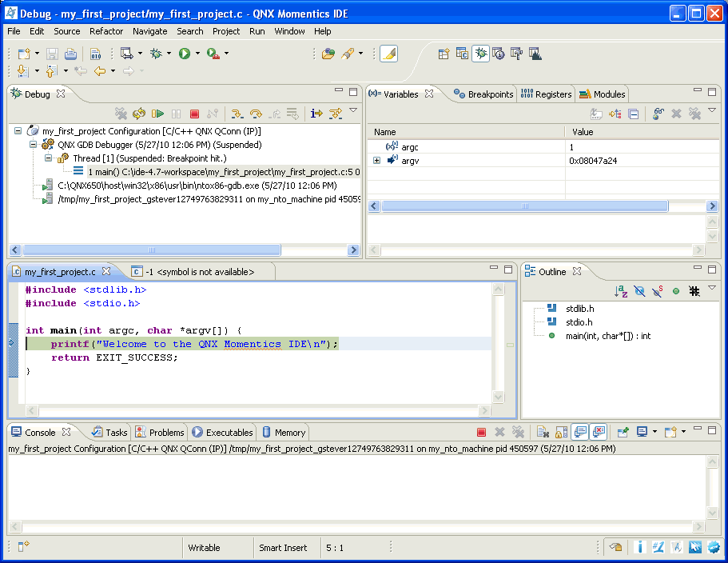The width and height of the screenshot is (728, 563).
Task: Step Over the current line
Action: coord(257,112)
